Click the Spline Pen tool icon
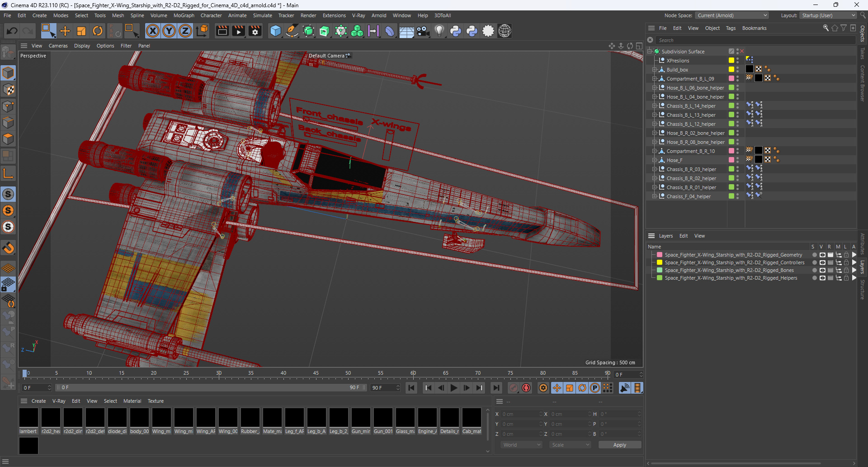The image size is (868, 467). point(292,31)
